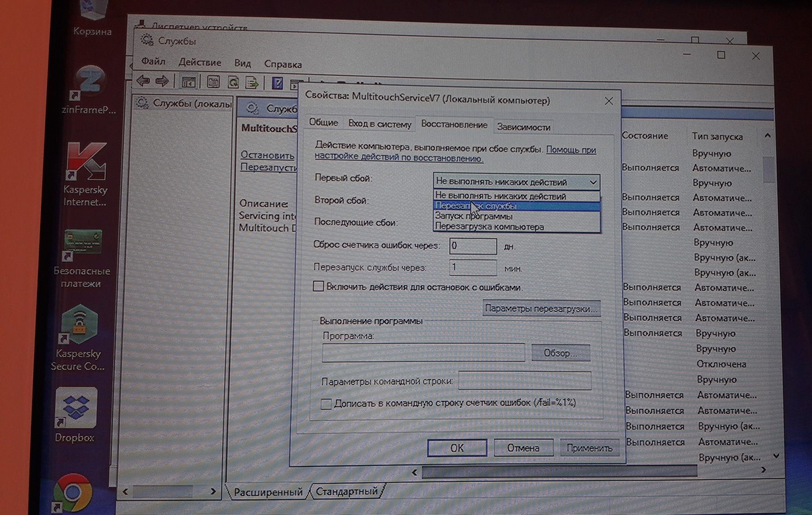Click scroll down arrow in services list
812x515 pixels.
pyautogui.click(x=776, y=456)
